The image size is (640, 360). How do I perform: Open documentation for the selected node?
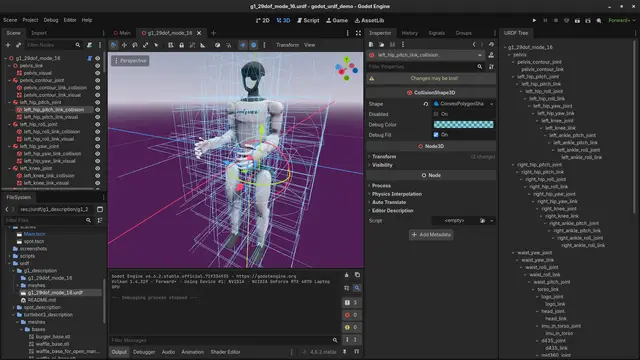pos(491,55)
